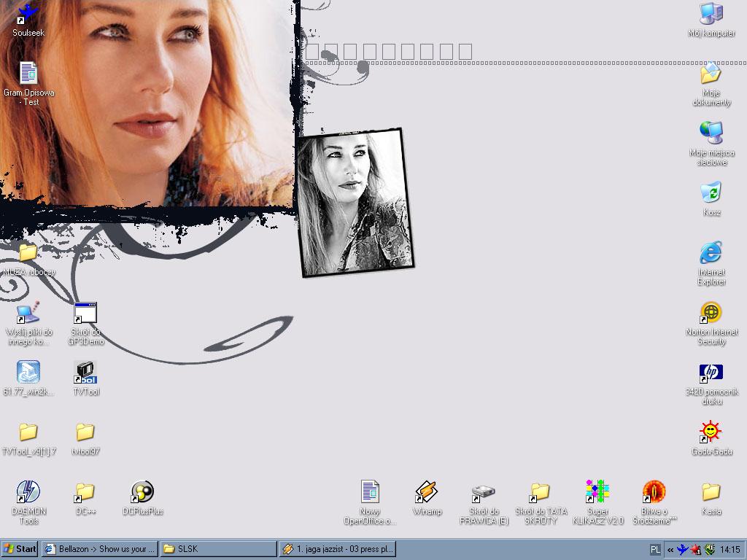Select the Moje dokumenty folder
This screenshot has height=560, width=747.
[x=711, y=74]
